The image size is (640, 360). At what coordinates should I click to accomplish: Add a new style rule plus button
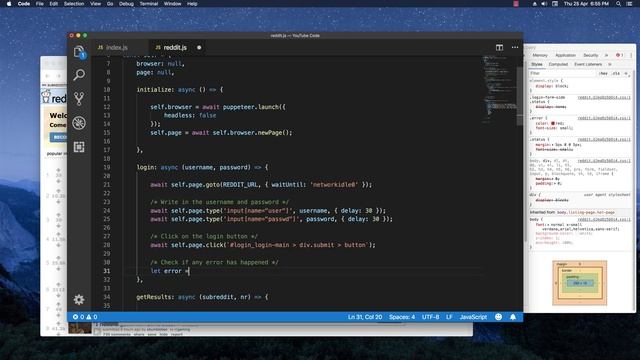(x=626, y=73)
